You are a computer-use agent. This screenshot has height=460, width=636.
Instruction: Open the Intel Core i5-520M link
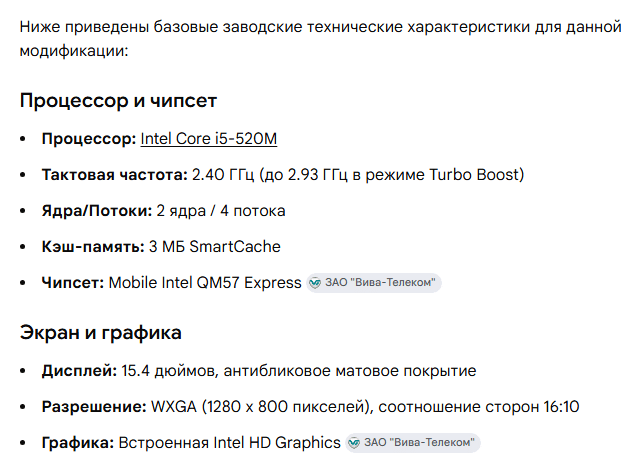click(208, 139)
